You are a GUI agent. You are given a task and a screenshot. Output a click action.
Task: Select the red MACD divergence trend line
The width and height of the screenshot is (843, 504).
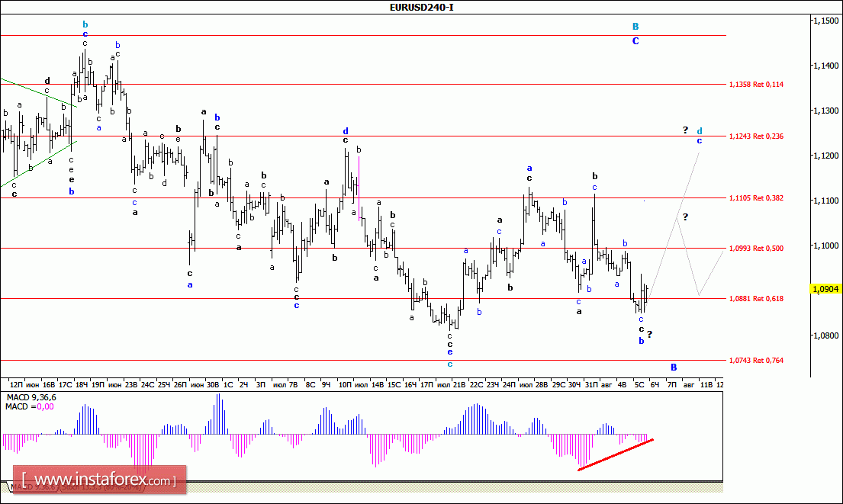click(x=615, y=454)
